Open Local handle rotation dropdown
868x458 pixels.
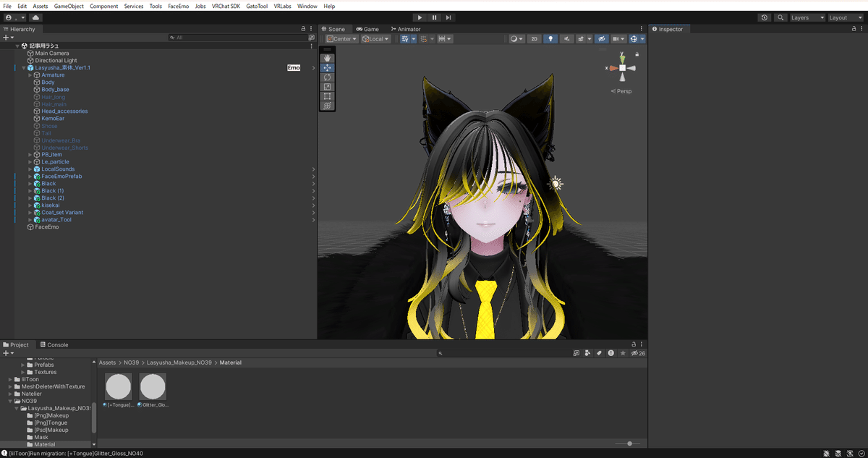coord(375,39)
